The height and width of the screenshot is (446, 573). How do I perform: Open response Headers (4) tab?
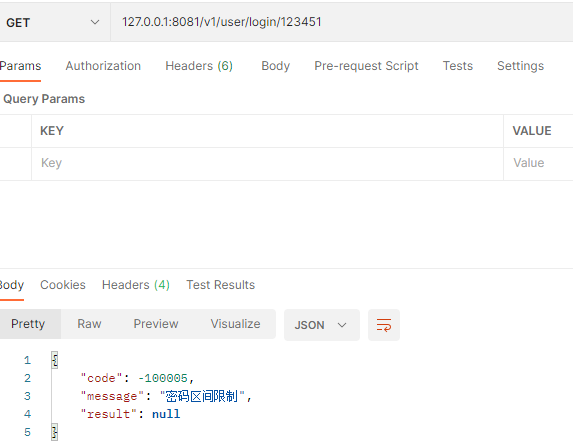[x=136, y=285]
